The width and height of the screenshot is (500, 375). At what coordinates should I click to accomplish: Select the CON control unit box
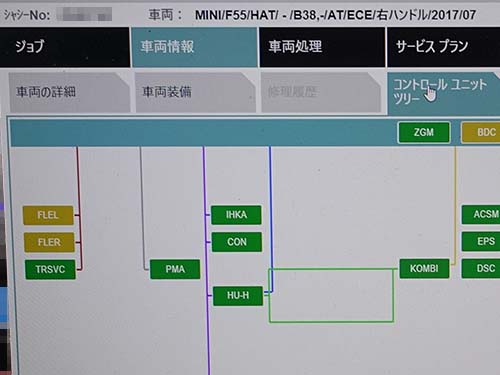(x=237, y=242)
